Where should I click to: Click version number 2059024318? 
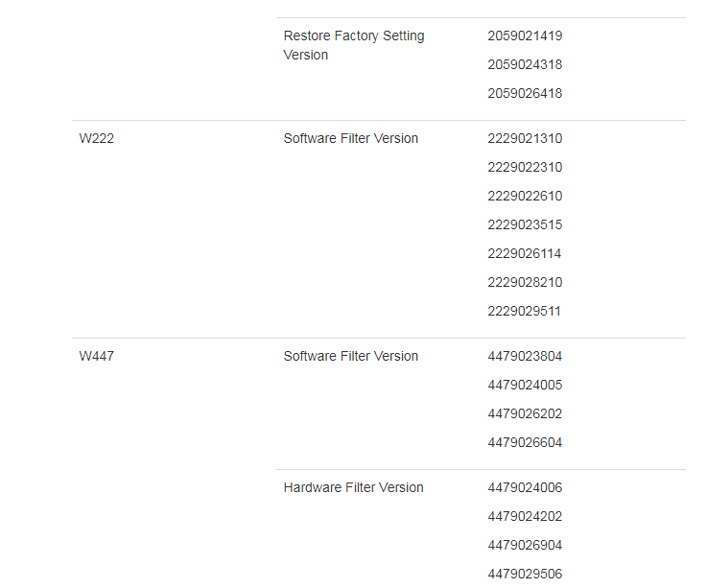[x=525, y=65]
